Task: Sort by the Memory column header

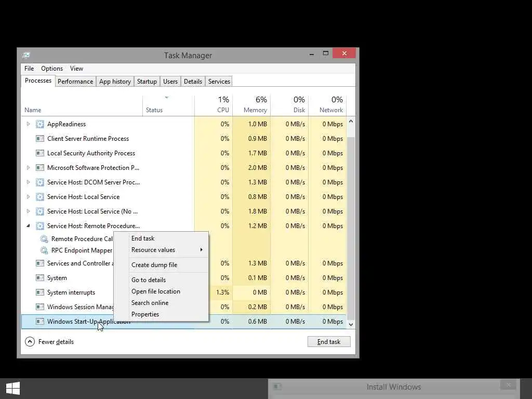Action: [x=251, y=106]
